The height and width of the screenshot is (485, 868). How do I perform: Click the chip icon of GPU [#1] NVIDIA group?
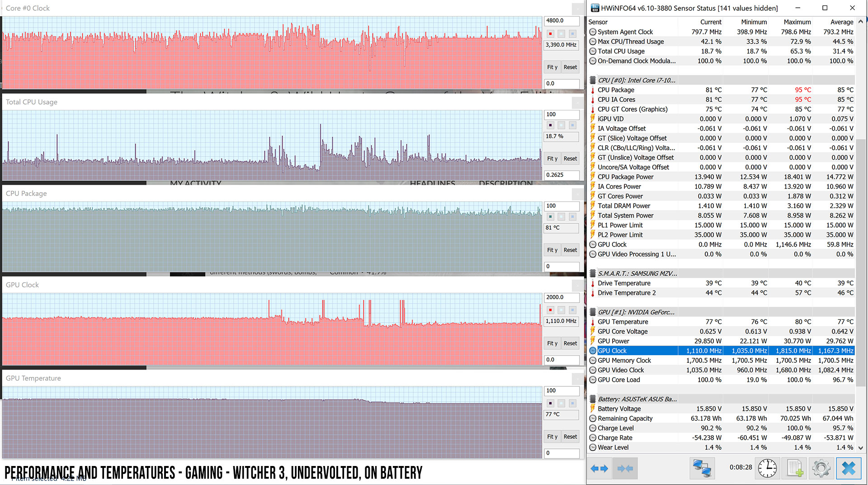(x=593, y=312)
